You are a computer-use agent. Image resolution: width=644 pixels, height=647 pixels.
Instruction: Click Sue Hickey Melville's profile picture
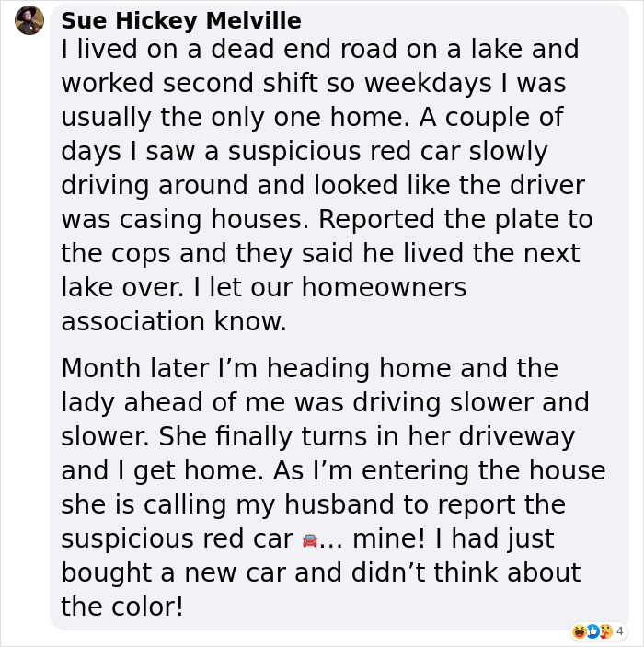[x=29, y=20]
